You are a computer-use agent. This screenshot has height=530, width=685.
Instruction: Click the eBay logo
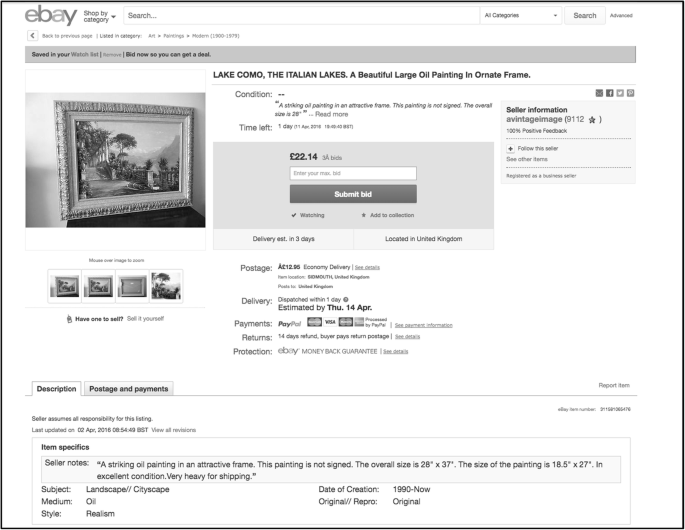[x=48, y=16]
